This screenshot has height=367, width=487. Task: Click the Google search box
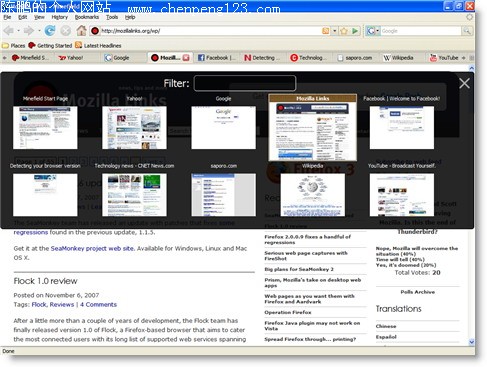pos(421,31)
